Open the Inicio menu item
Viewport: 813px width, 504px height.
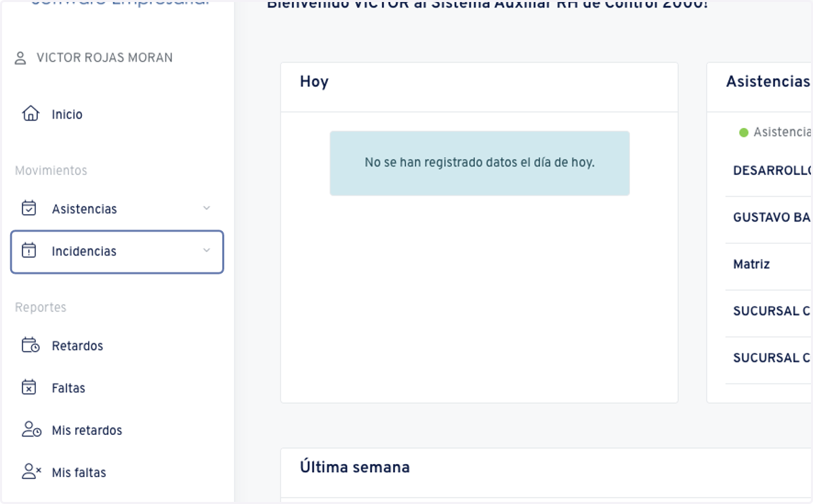pyautogui.click(x=117, y=114)
